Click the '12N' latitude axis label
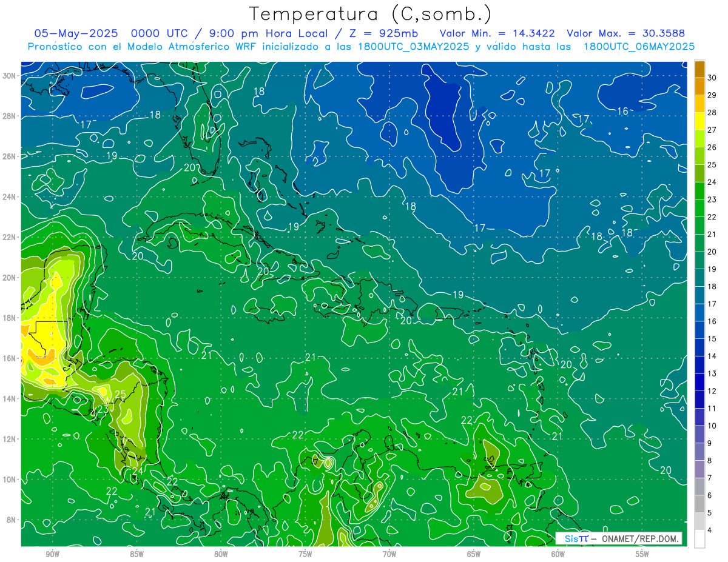The width and height of the screenshot is (728, 562). point(8,439)
